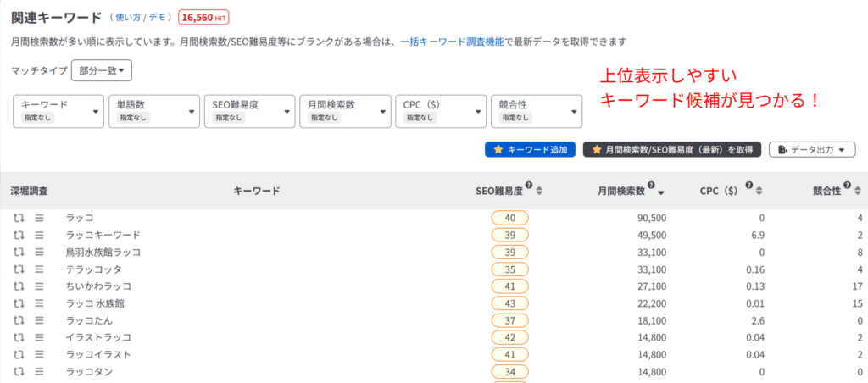Click the キーワード追加 button
Viewport: 868px width, 383px height.
coord(530,149)
